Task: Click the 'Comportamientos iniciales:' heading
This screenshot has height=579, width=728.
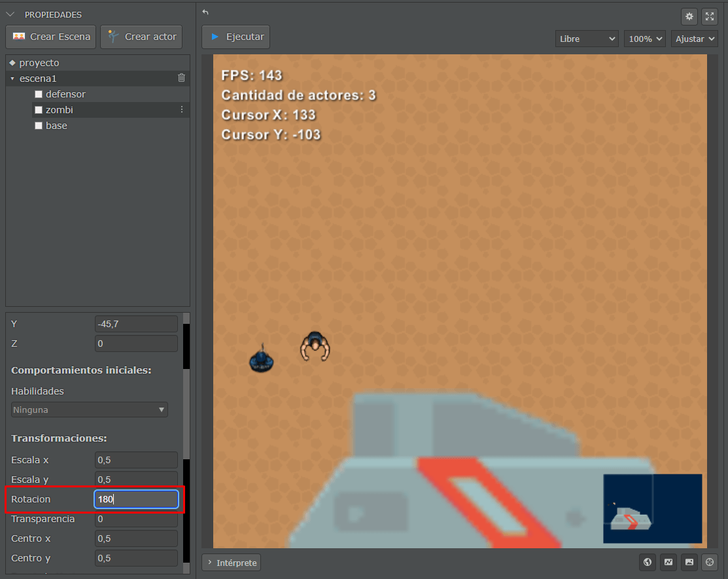Action: click(81, 370)
